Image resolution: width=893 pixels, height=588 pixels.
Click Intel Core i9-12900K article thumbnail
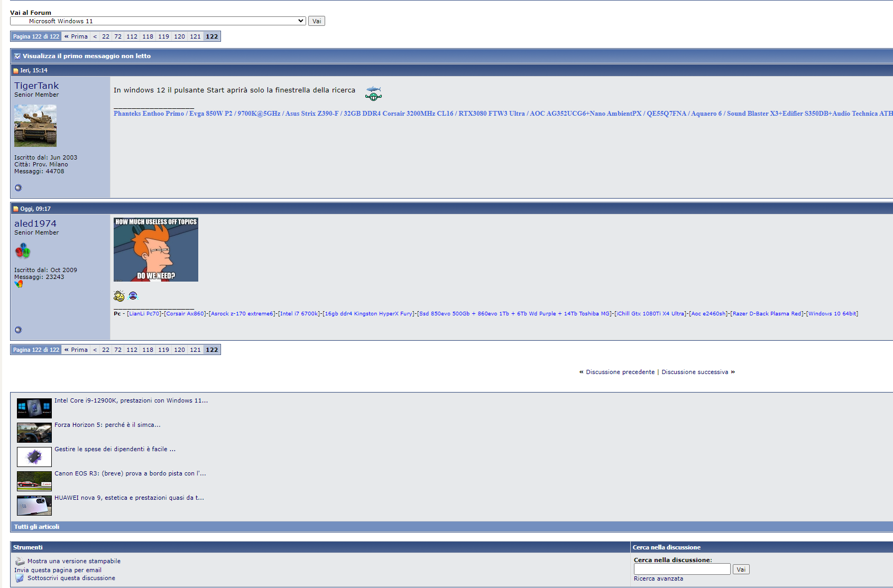click(x=34, y=408)
